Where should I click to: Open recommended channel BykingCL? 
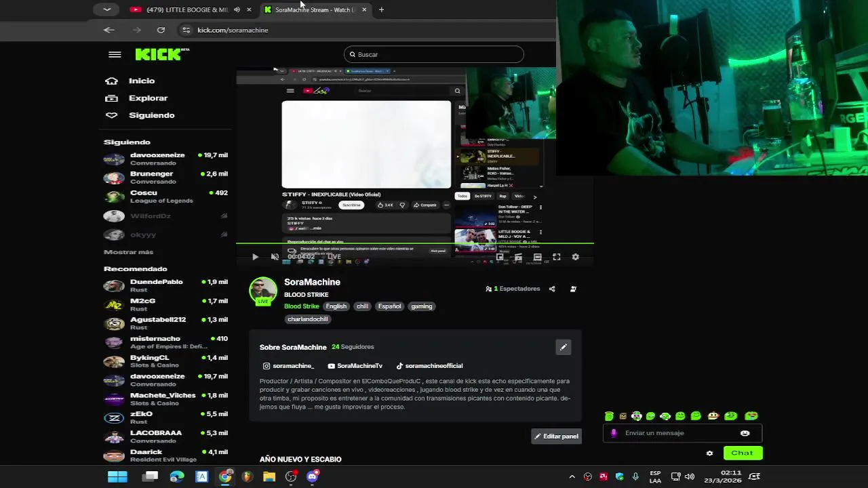coord(165,361)
